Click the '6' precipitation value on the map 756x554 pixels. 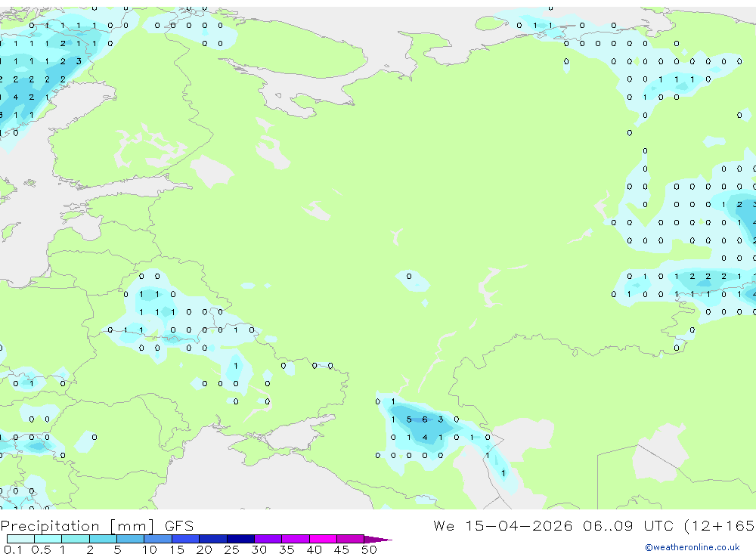[x=425, y=419]
